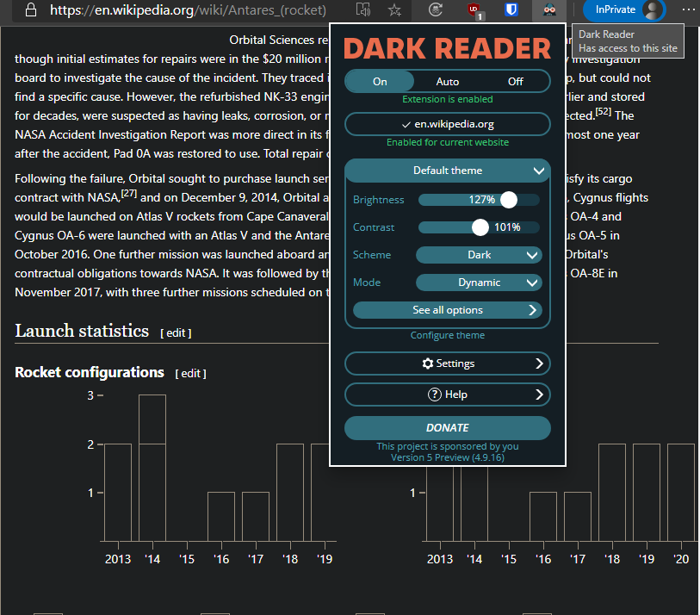Click the InPrivate profile badge
The image size is (700, 615).
click(x=622, y=10)
